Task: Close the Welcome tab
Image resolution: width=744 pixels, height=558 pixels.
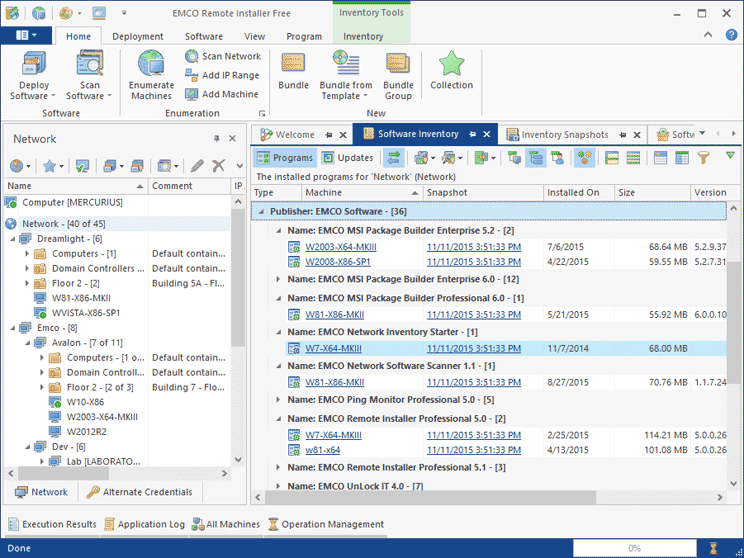Action: pyautogui.click(x=343, y=135)
